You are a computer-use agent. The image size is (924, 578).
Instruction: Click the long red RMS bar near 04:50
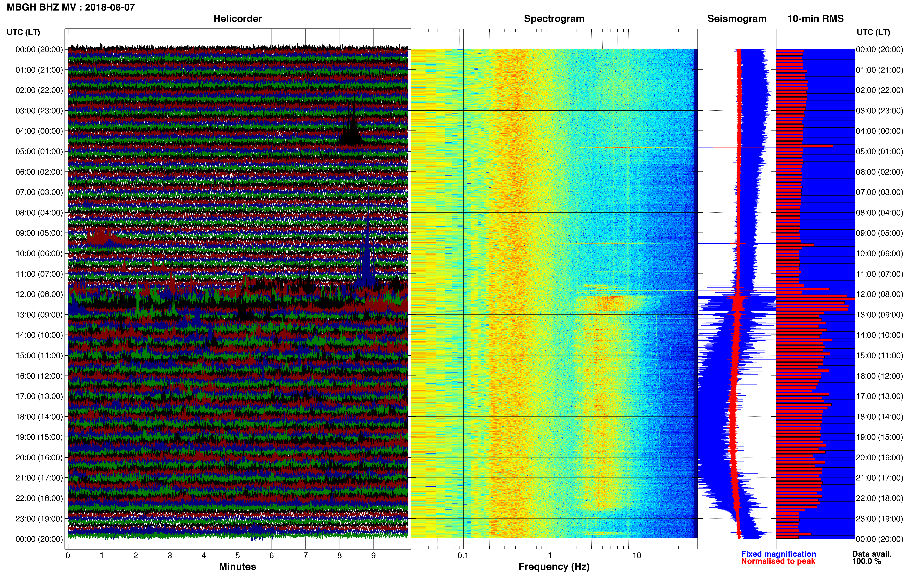(805, 146)
